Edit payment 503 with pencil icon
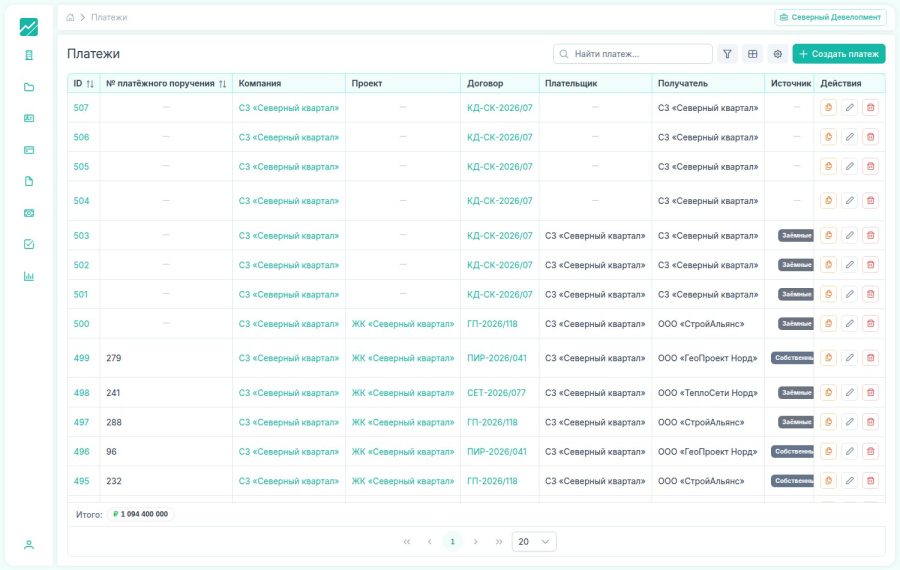Viewport: 900px width, 570px height. point(849,235)
